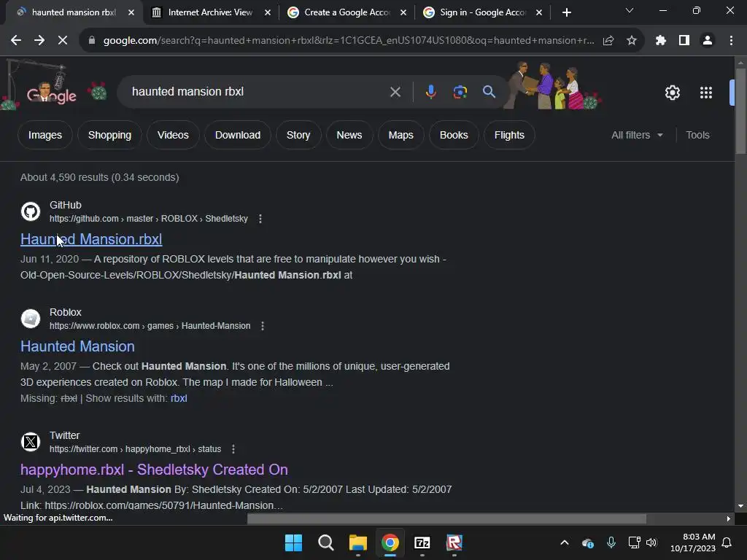Viewport: 747px width, 560px height.
Task: Open the Haunted Mansion.rbxl GitHub link
Action: point(91,239)
